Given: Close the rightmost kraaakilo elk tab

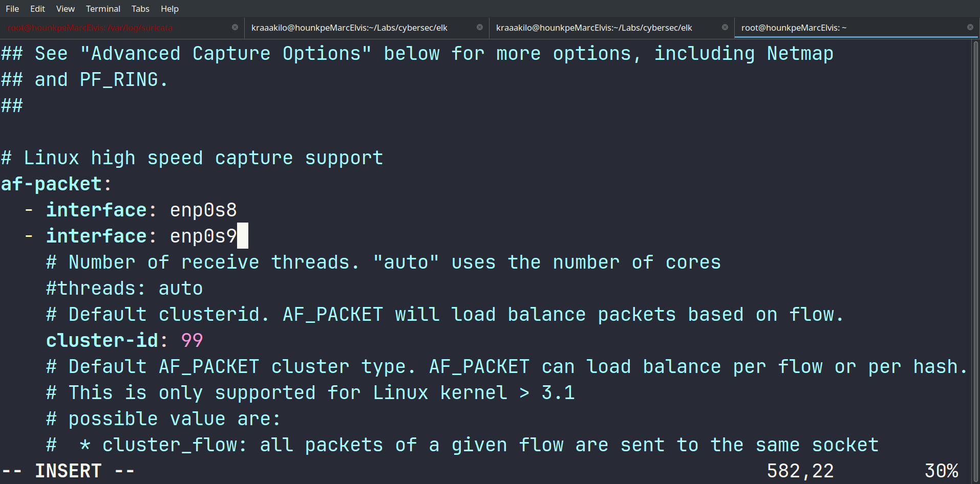Looking at the screenshot, I should pyautogui.click(x=725, y=27).
